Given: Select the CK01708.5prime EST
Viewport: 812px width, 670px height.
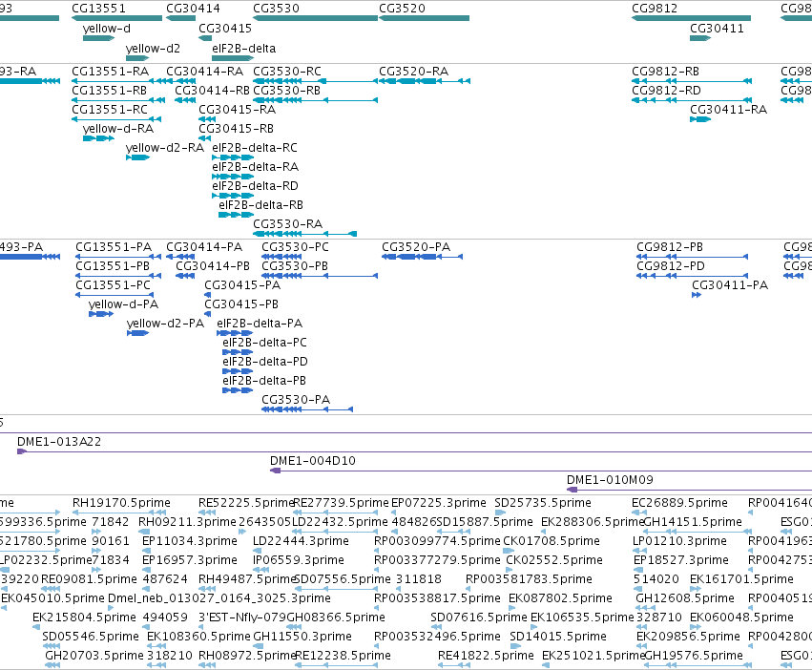Looking at the screenshot, I should (509, 551).
